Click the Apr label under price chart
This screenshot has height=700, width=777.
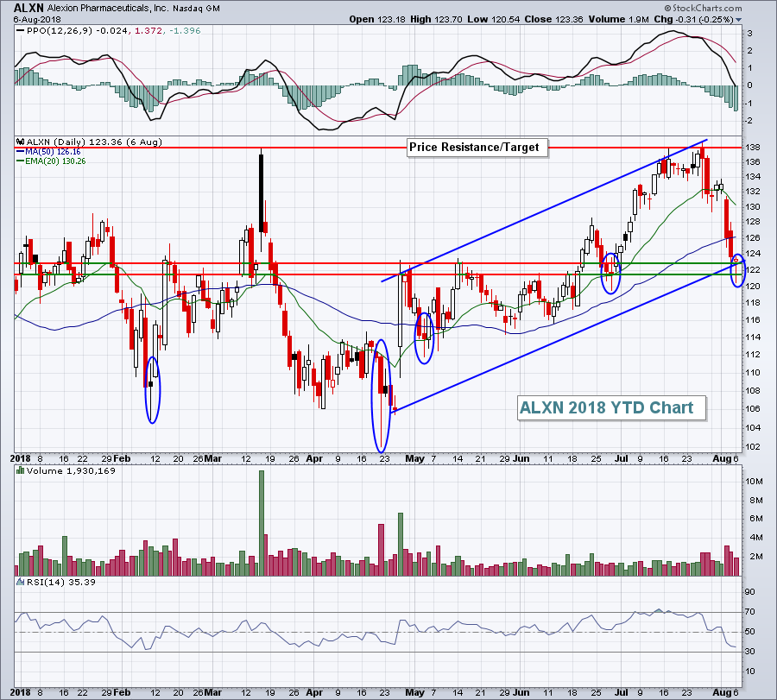(313, 458)
